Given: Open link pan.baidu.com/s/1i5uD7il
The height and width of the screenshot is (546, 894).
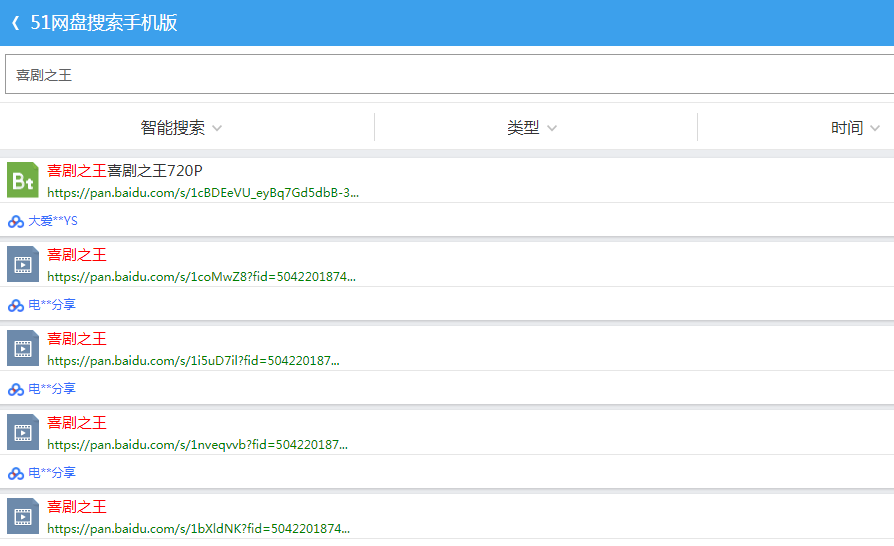Looking at the screenshot, I should [193, 360].
